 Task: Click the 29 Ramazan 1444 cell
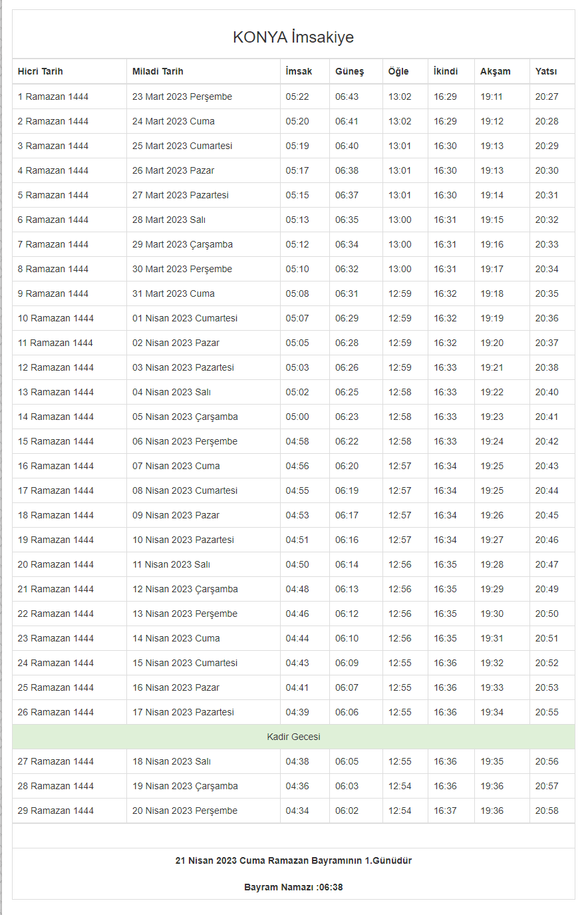pyautogui.click(x=56, y=811)
